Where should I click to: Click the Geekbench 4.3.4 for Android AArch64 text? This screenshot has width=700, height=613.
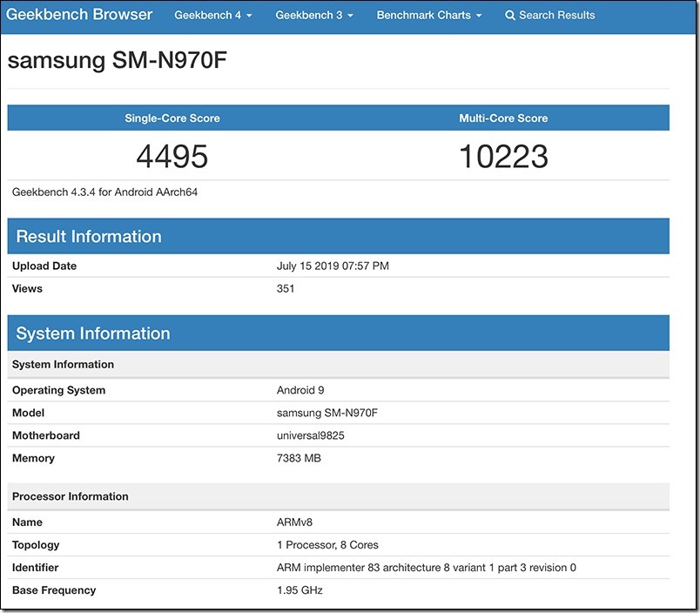click(104, 192)
